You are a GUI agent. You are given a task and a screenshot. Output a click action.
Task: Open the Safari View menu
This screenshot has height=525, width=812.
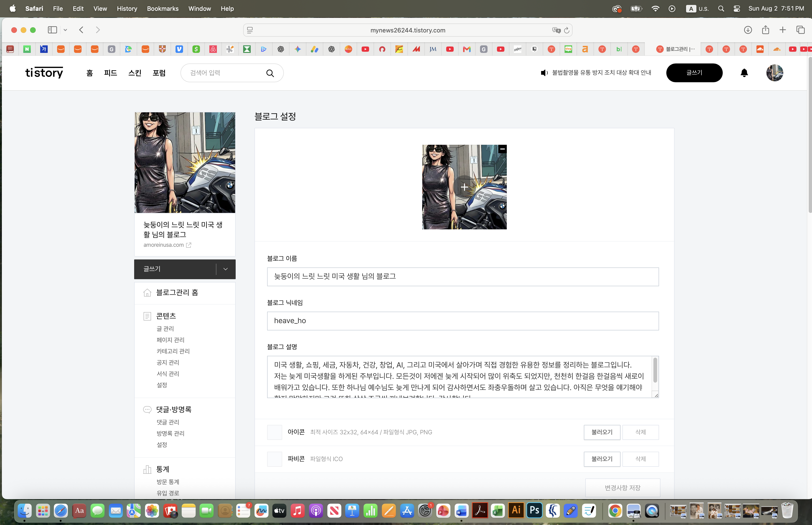(x=100, y=8)
